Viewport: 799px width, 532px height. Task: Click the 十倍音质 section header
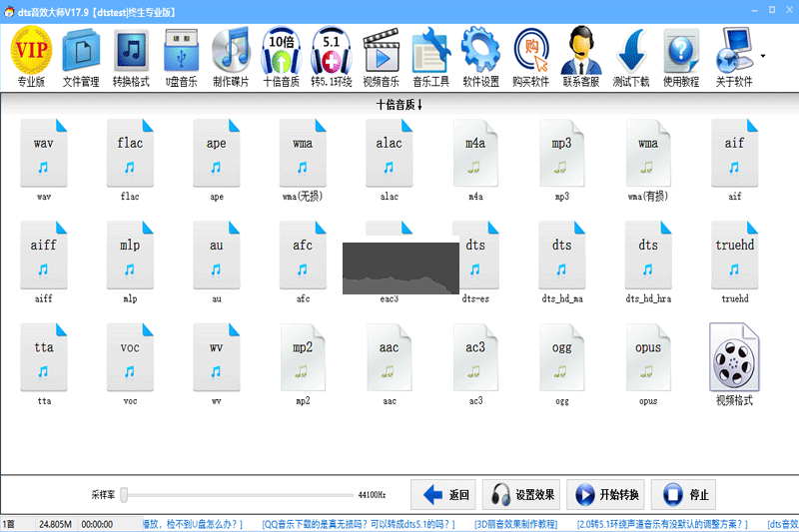coord(399,105)
